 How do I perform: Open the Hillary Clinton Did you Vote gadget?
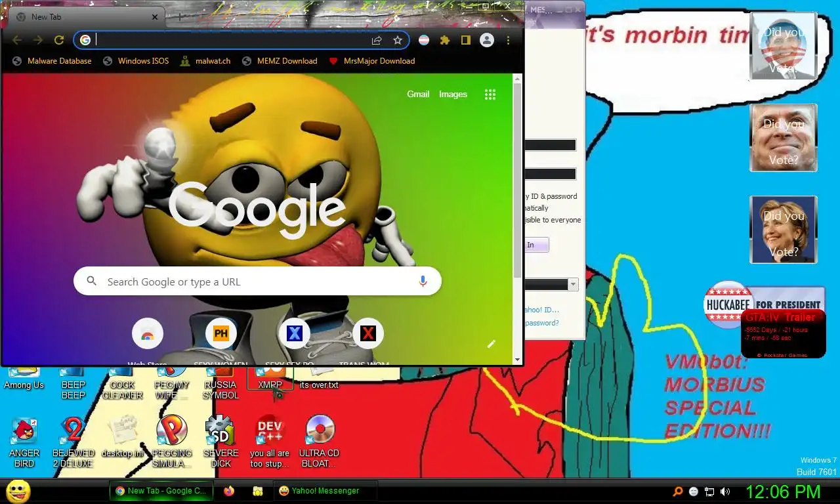point(783,230)
